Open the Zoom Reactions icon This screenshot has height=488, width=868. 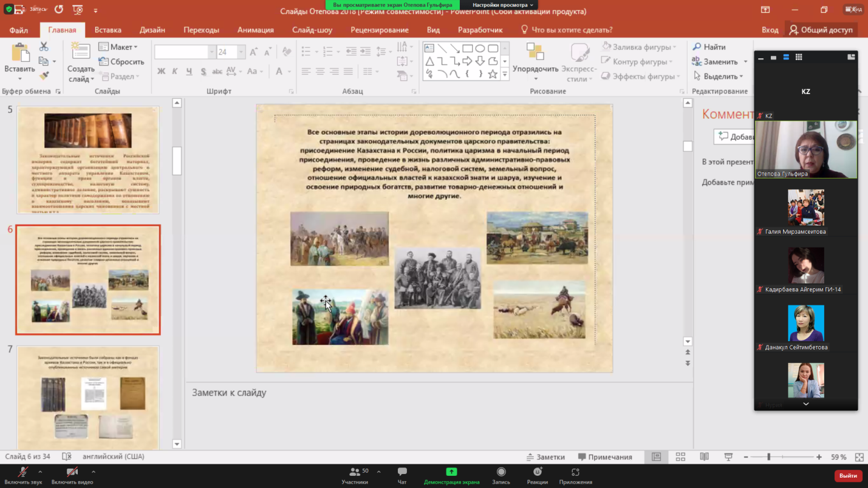[537, 473]
